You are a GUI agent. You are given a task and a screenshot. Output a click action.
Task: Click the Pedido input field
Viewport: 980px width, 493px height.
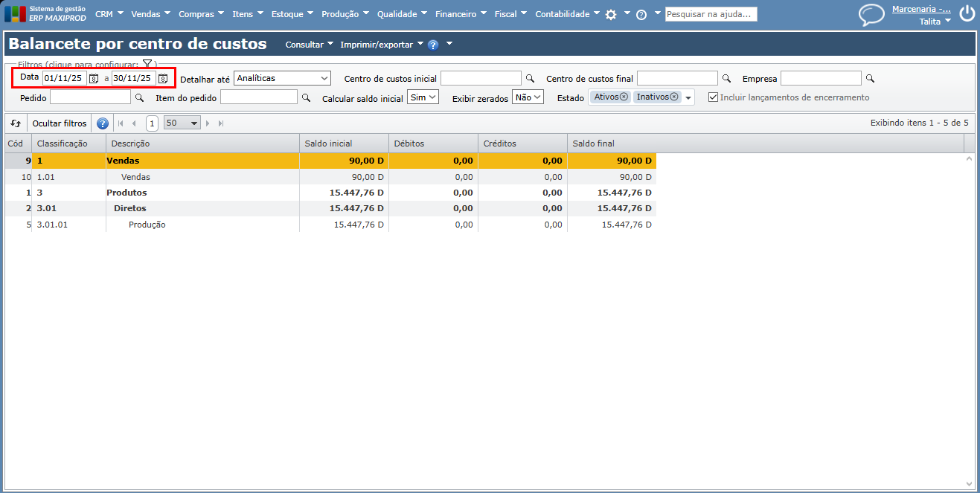point(90,97)
